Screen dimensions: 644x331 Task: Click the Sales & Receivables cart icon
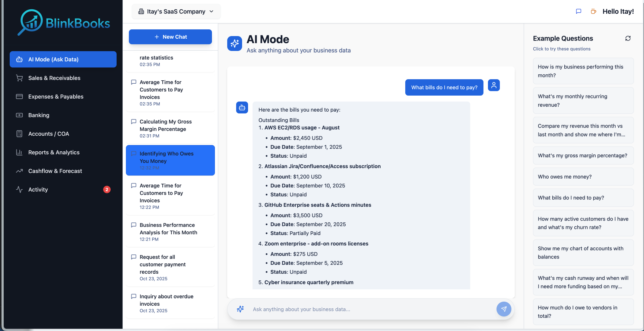(x=19, y=78)
